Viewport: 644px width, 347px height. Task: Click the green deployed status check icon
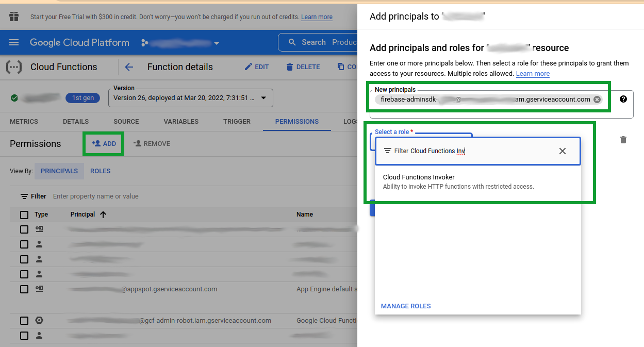14,98
